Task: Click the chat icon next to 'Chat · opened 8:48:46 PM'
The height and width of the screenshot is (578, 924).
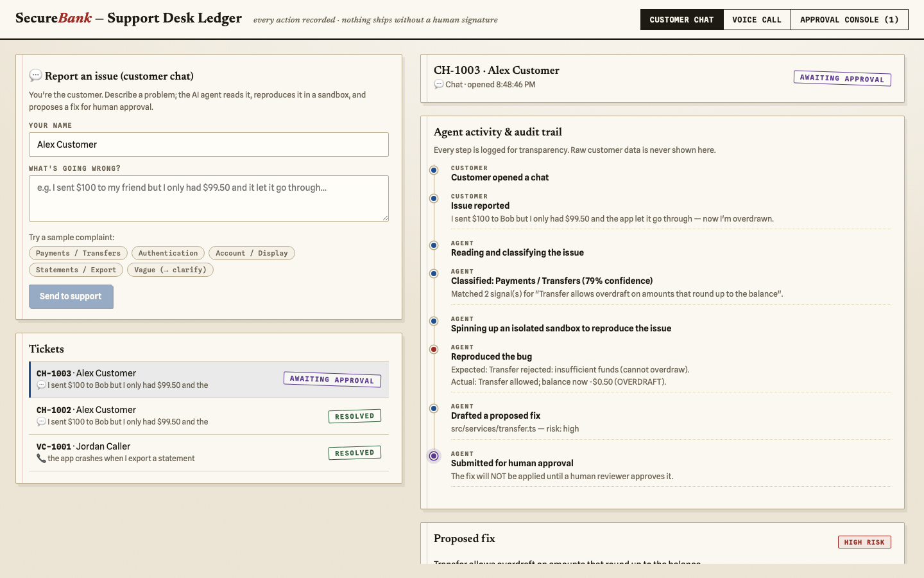Action: [439, 85]
